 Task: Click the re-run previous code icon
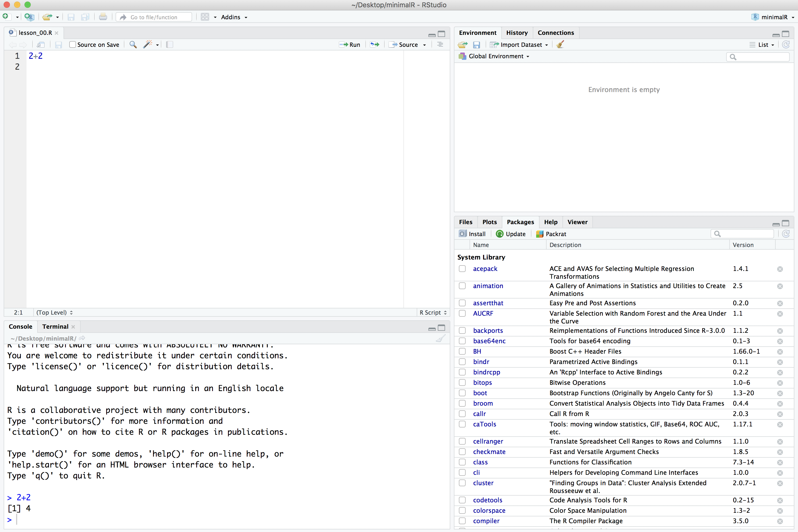[x=375, y=44]
